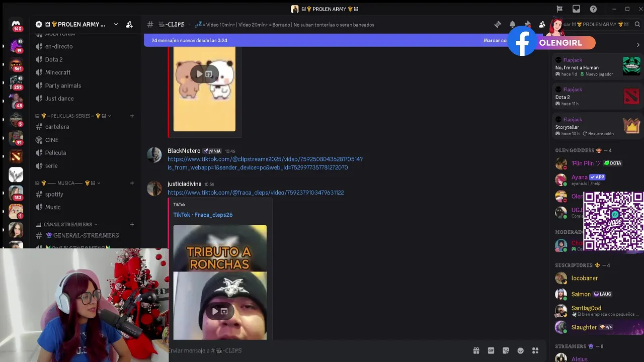Collapse the MUSICA category

click(x=68, y=183)
